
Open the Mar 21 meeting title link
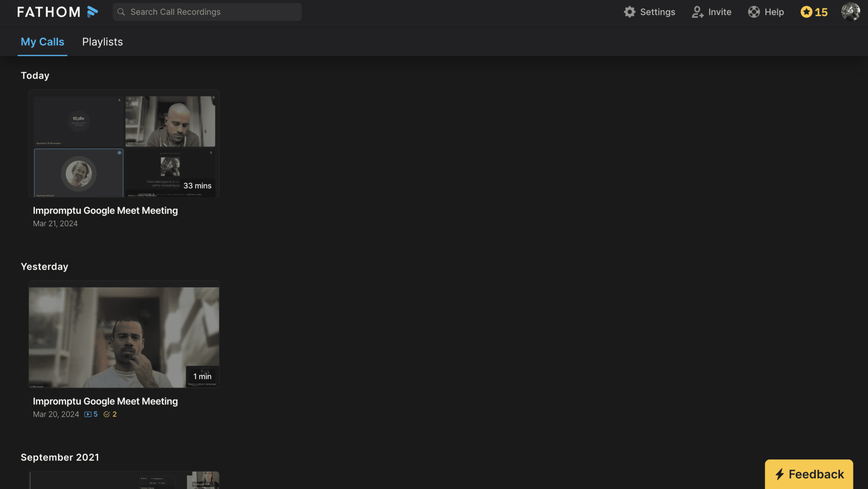coord(105,211)
